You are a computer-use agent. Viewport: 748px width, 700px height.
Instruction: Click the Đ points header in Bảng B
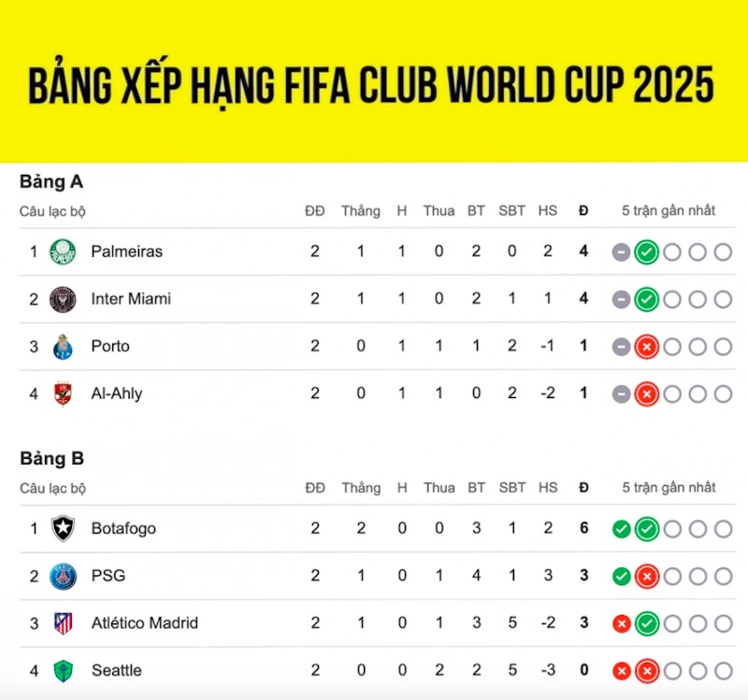[583, 487]
